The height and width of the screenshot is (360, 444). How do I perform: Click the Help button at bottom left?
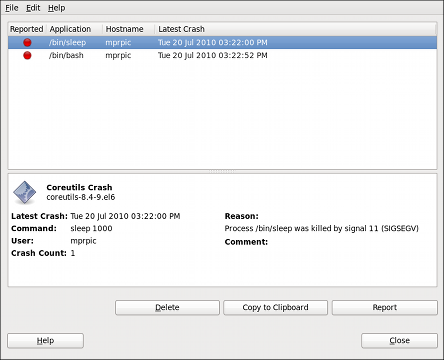pos(45,341)
